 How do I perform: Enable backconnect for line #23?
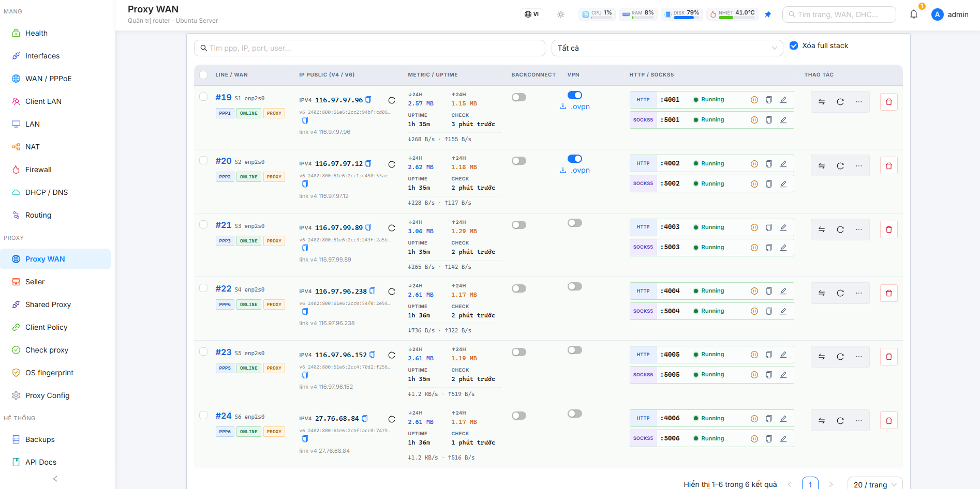click(x=519, y=352)
